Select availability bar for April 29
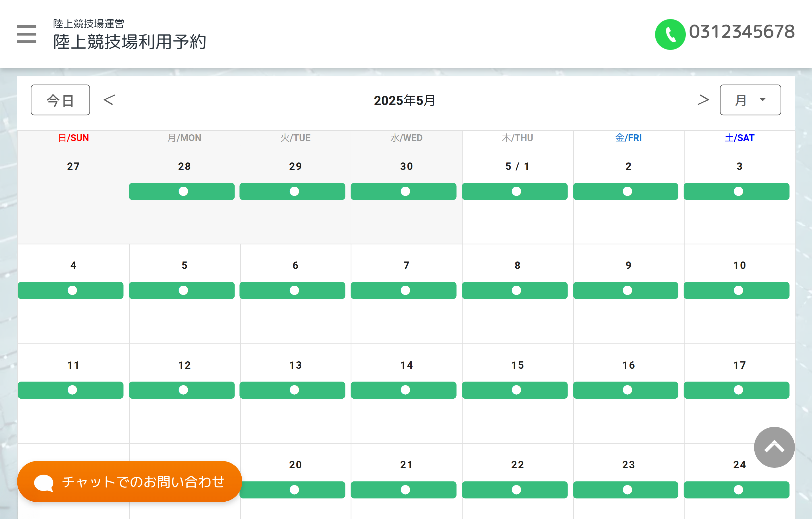Screen dimensions: 812x519 point(292,191)
